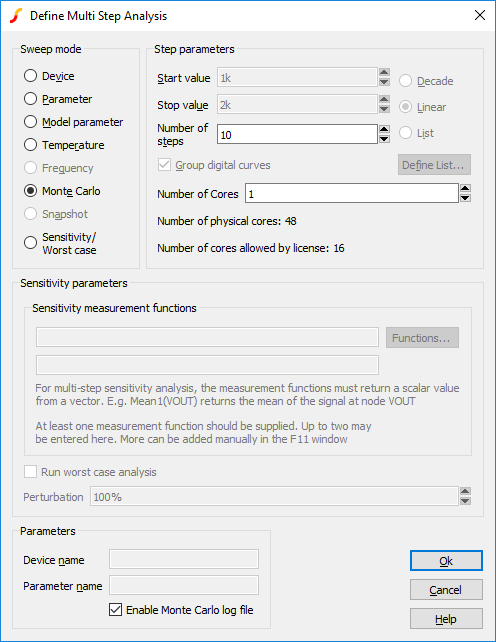The image size is (496, 642).
Task: Close the Define Multi Step Analysis dialog
Action: coord(480,16)
